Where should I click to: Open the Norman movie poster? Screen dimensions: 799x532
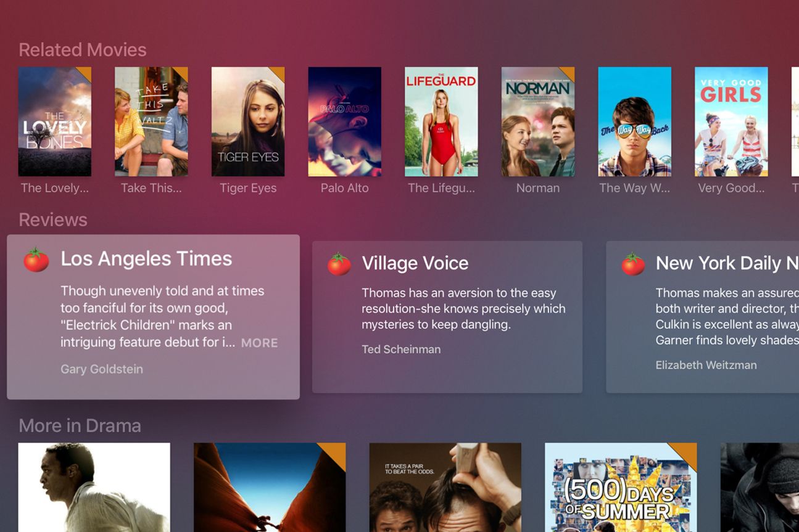coord(538,121)
